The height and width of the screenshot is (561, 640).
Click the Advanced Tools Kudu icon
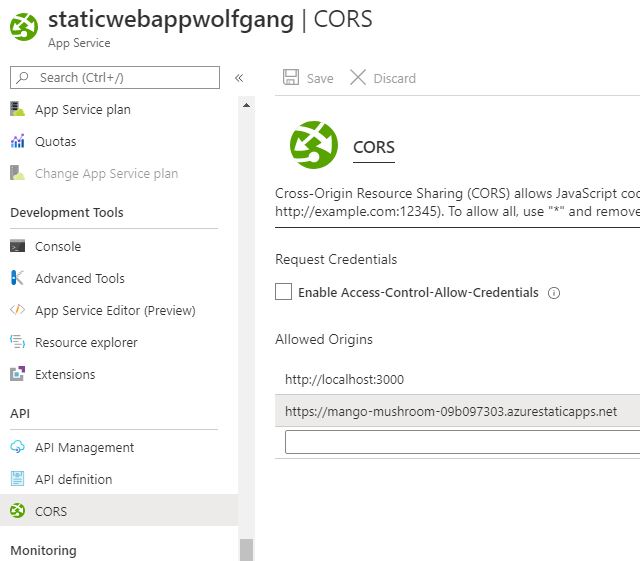17,278
